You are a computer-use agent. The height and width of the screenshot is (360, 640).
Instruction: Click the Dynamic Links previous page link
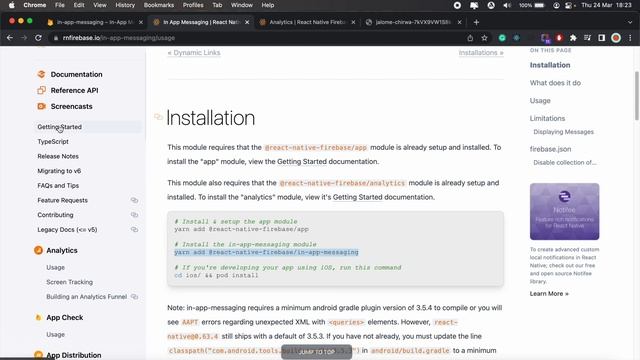[x=194, y=53]
